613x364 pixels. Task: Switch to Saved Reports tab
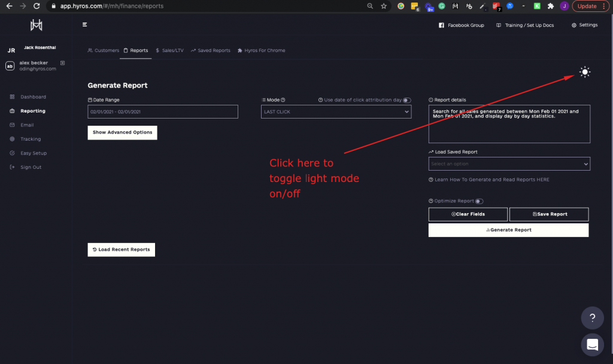pos(210,50)
